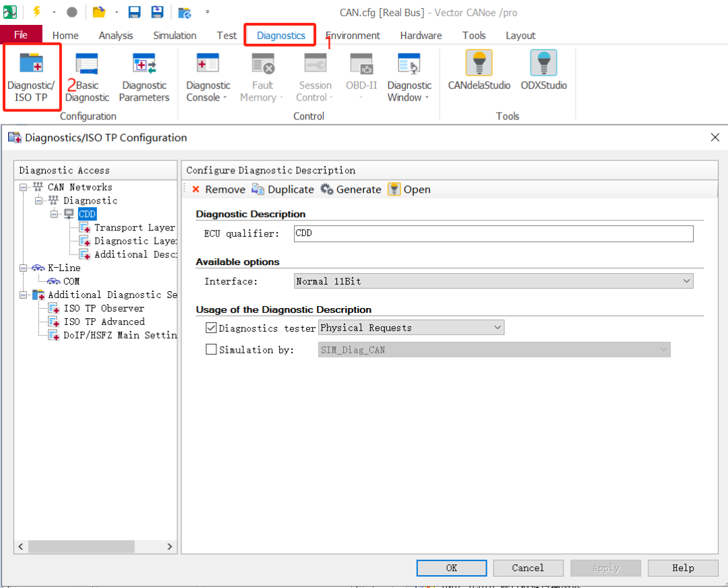Enable the Simulation by checkbox
The image size is (728, 588).
[212, 350]
